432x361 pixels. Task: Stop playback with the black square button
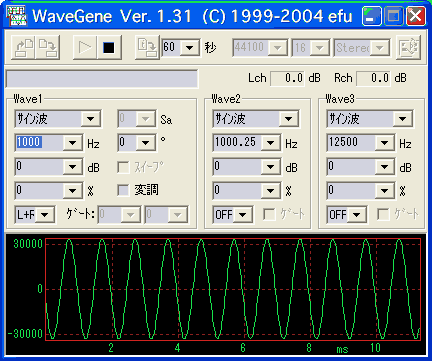(x=109, y=47)
